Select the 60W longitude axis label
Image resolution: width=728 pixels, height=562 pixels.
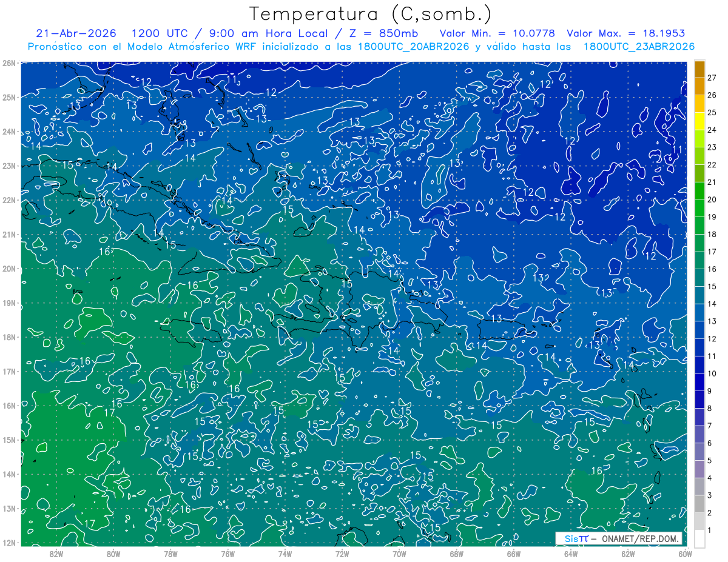[686, 554]
